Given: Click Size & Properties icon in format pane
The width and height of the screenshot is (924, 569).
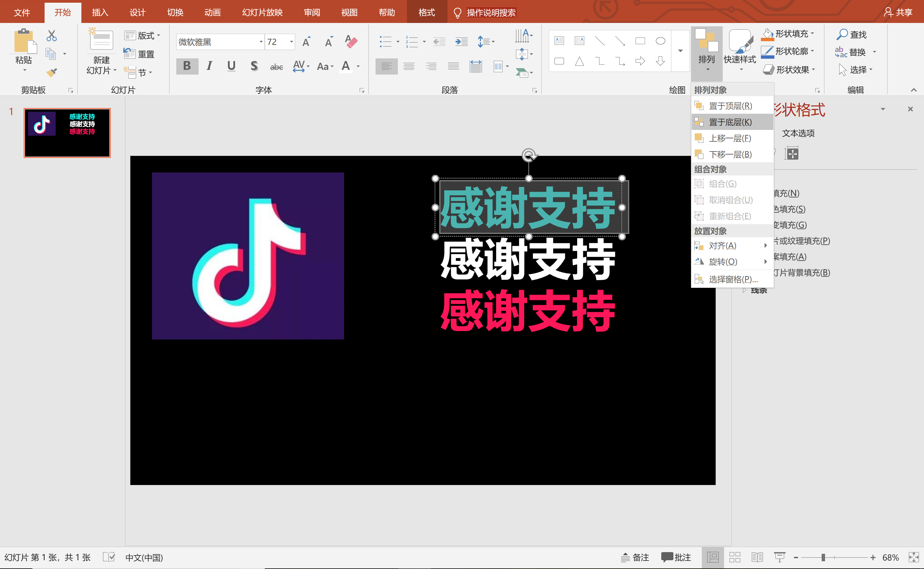Looking at the screenshot, I should [792, 154].
